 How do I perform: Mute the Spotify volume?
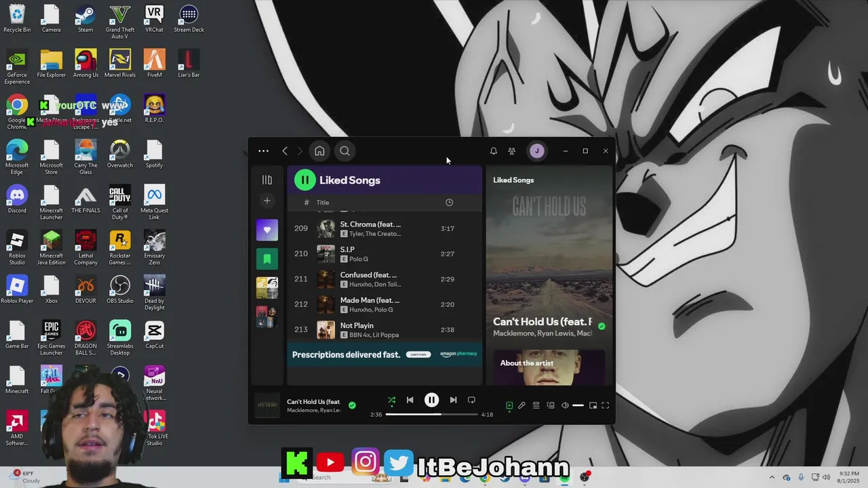565,405
